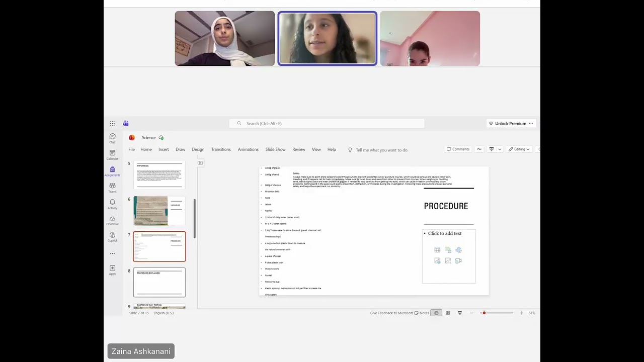Open the File menu
The height and width of the screenshot is (362, 644).
[x=131, y=149]
